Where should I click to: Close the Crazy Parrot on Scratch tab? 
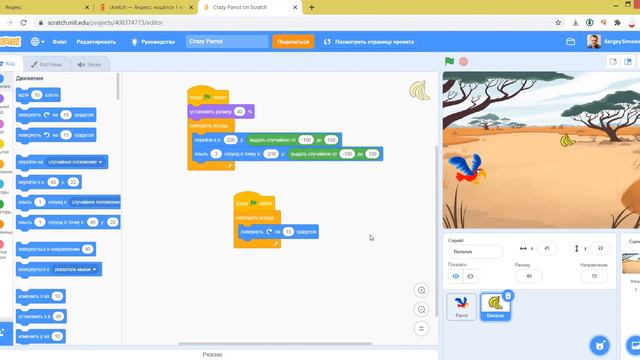(295, 7)
